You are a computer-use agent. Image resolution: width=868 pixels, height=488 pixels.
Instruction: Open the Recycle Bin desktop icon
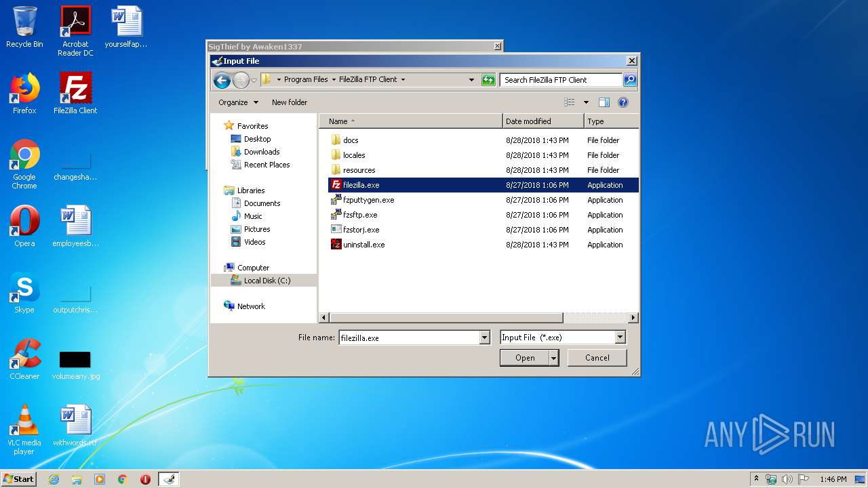click(x=24, y=27)
